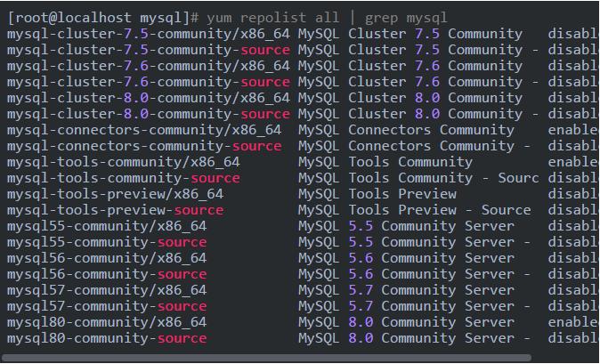Image resolution: width=600 pixels, height=364 pixels.
Task: Click enabled status of mysql-tools-community/x86_64
Action: (573, 163)
